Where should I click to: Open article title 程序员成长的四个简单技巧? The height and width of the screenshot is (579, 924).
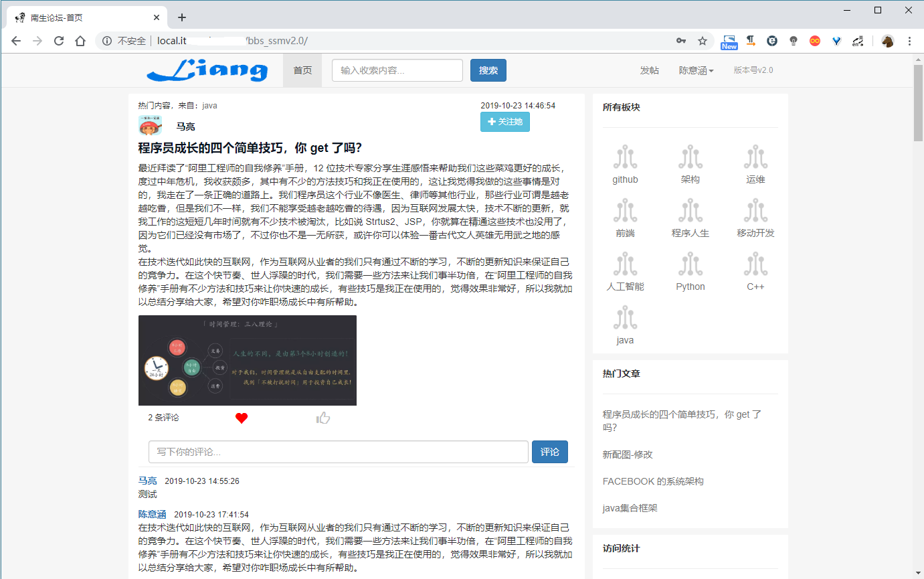pyautogui.click(x=250, y=148)
